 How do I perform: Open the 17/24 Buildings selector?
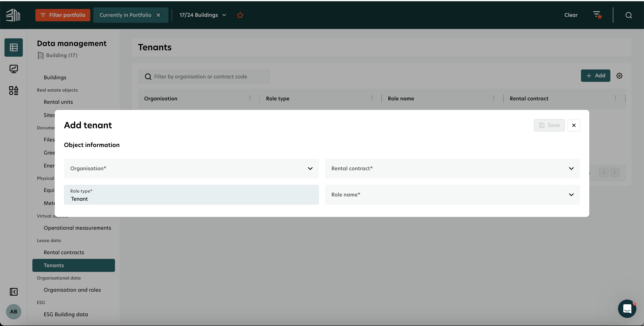pyautogui.click(x=203, y=15)
